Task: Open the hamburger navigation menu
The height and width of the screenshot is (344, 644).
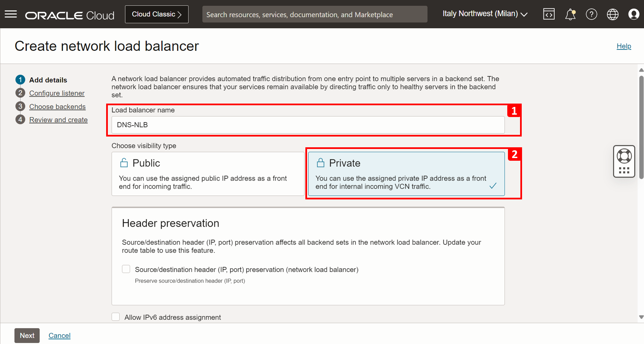Action: [11, 14]
